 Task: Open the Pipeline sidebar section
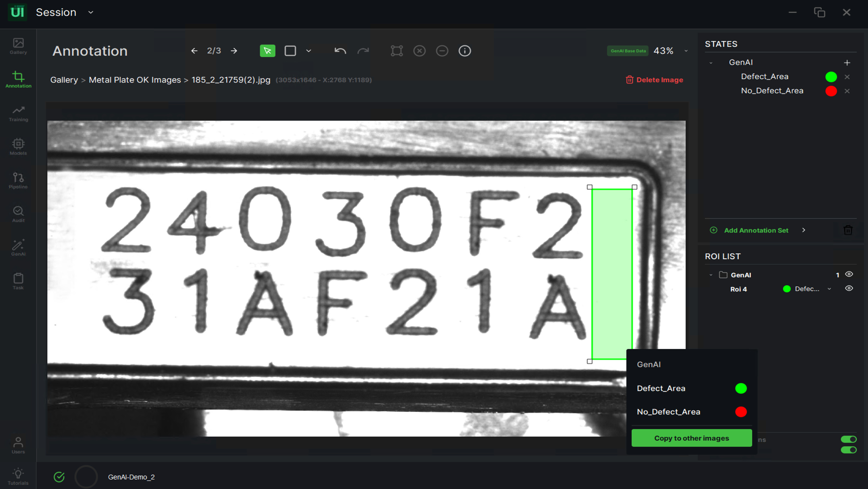pyautogui.click(x=18, y=181)
